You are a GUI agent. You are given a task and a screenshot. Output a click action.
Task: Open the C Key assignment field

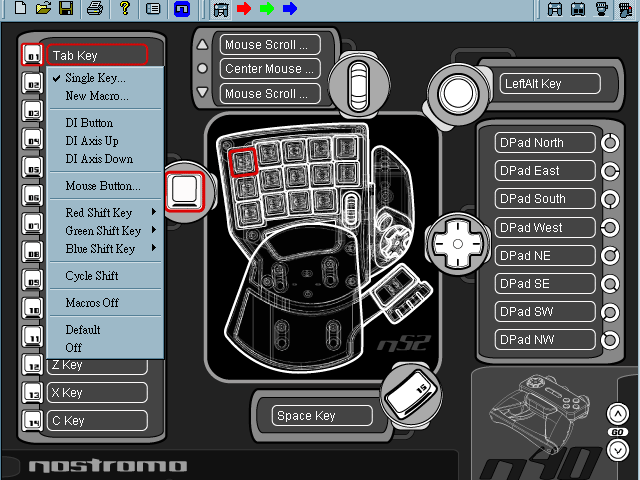coord(97,421)
